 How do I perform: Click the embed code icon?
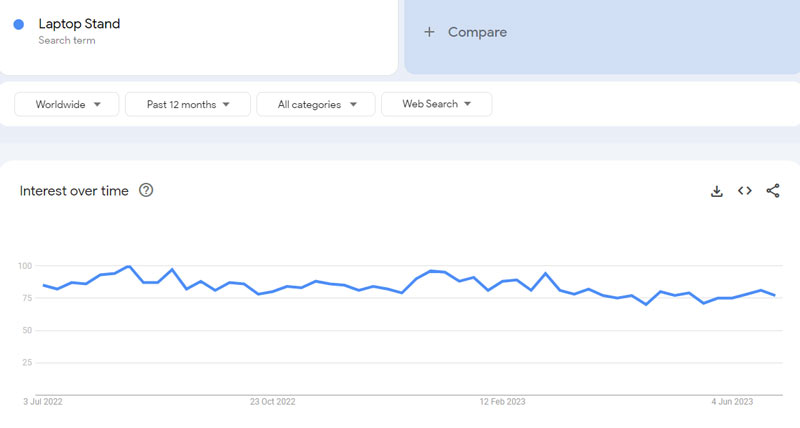(x=744, y=191)
